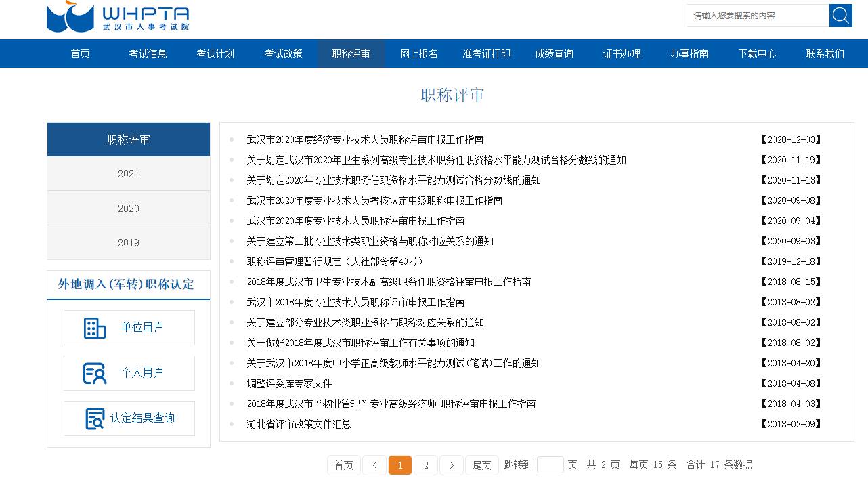
Task: Open 中小学正高级教师水平能力测试 notice
Action: 393,363
